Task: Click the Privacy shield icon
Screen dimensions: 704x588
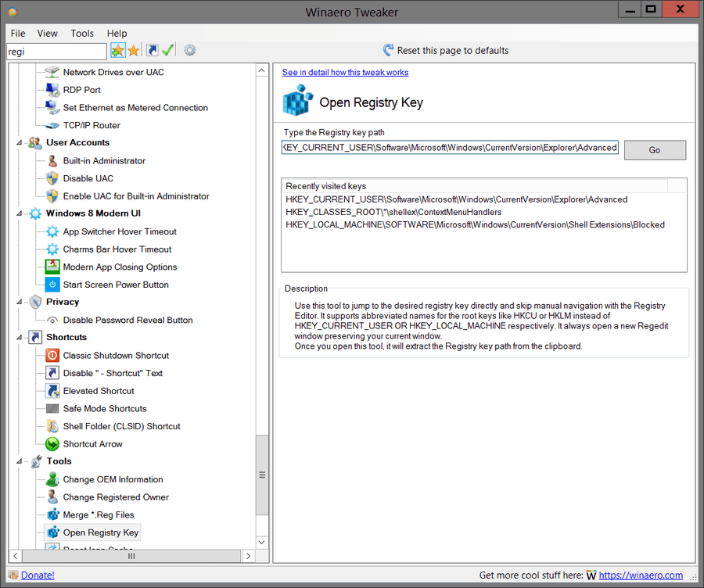Action: (35, 302)
